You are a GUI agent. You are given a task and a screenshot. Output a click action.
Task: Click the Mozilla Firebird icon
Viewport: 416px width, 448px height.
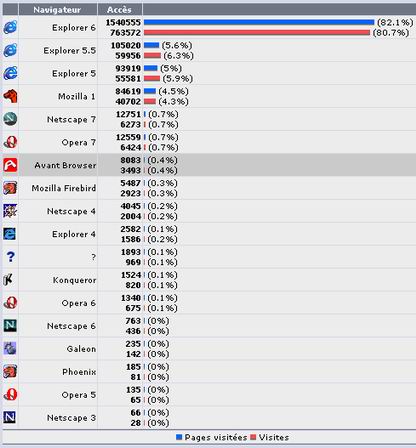(x=10, y=188)
